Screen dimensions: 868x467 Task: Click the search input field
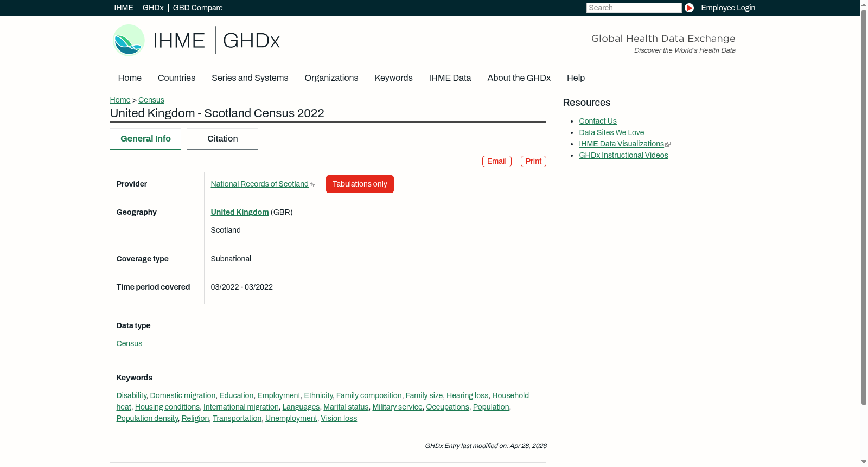coord(634,8)
